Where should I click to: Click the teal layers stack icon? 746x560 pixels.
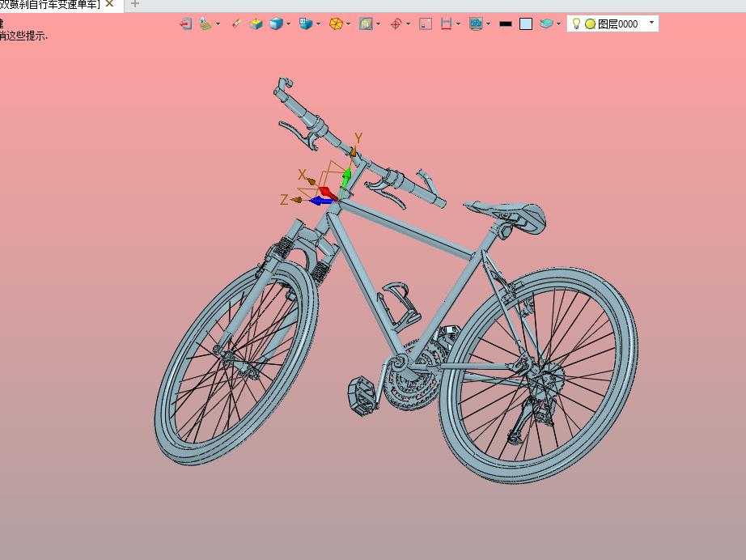click(x=546, y=23)
